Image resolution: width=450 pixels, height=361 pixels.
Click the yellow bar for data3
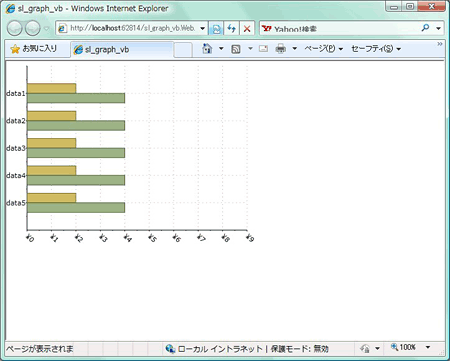tap(52, 143)
